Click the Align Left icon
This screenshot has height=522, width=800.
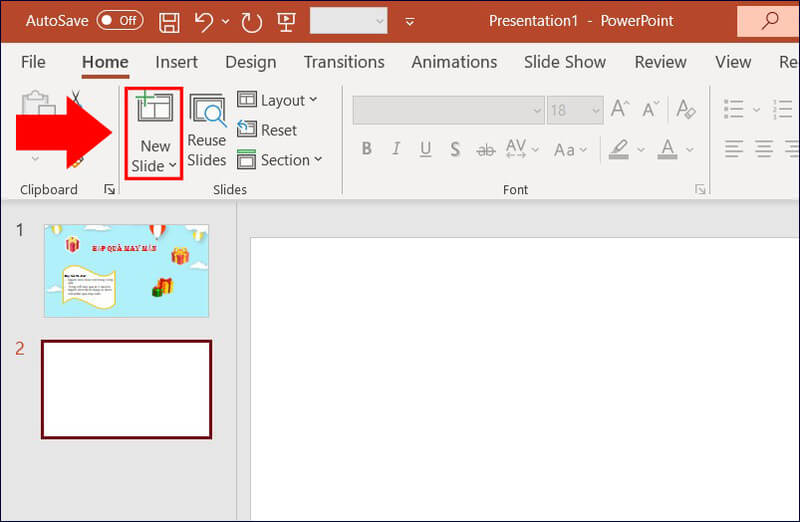tap(734, 149)
